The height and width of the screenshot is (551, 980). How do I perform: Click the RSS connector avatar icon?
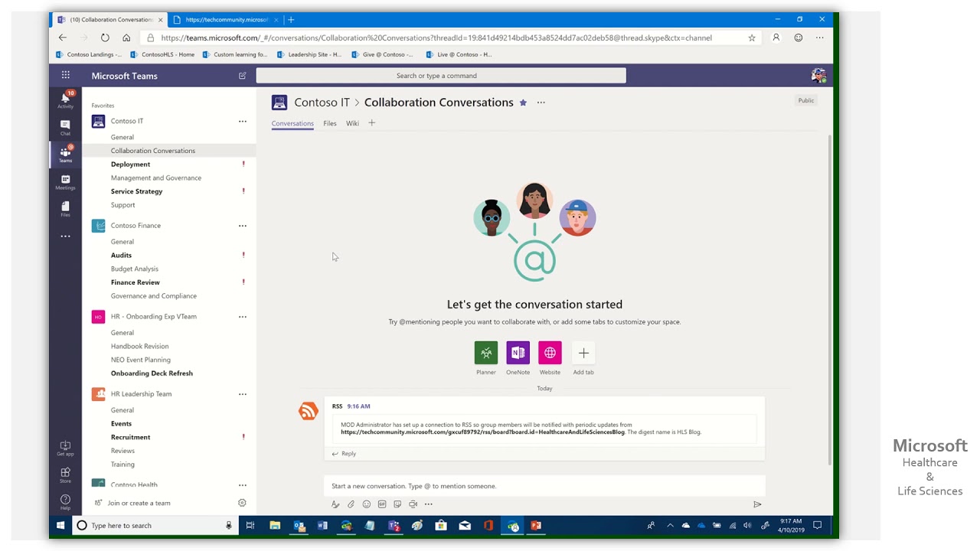pos(309,411)
